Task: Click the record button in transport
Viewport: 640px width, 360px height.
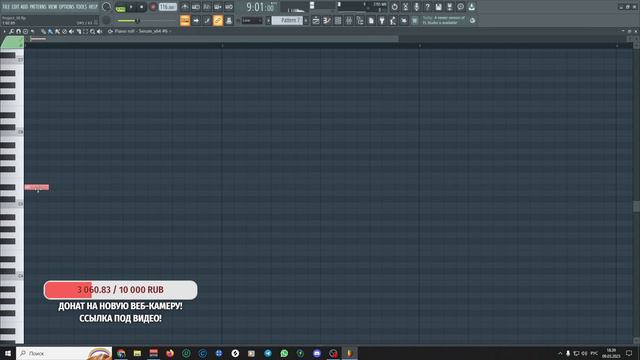Action: (x=153, y=7)
